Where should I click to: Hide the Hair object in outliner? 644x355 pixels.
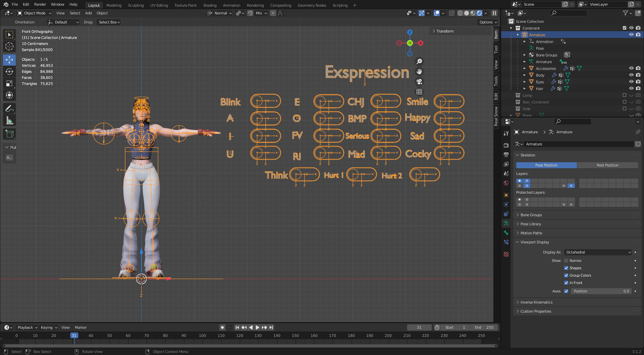[x=631, y=88]
